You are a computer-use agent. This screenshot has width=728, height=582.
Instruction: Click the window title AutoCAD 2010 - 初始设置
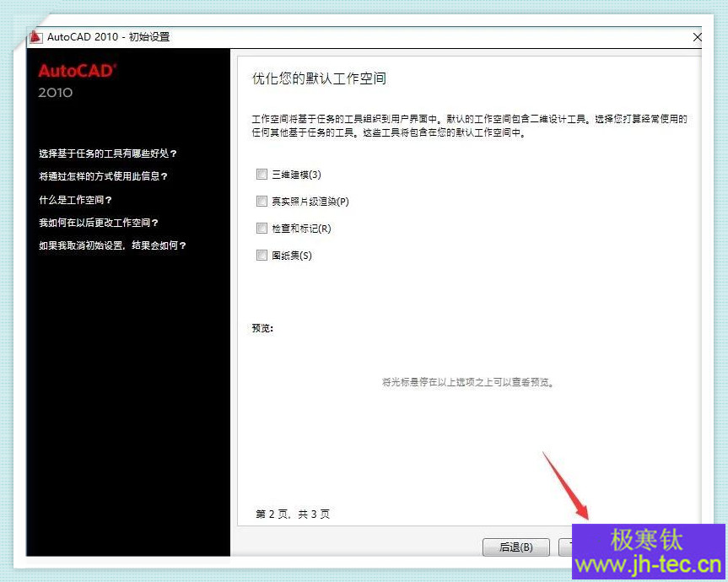pos(108,37)
